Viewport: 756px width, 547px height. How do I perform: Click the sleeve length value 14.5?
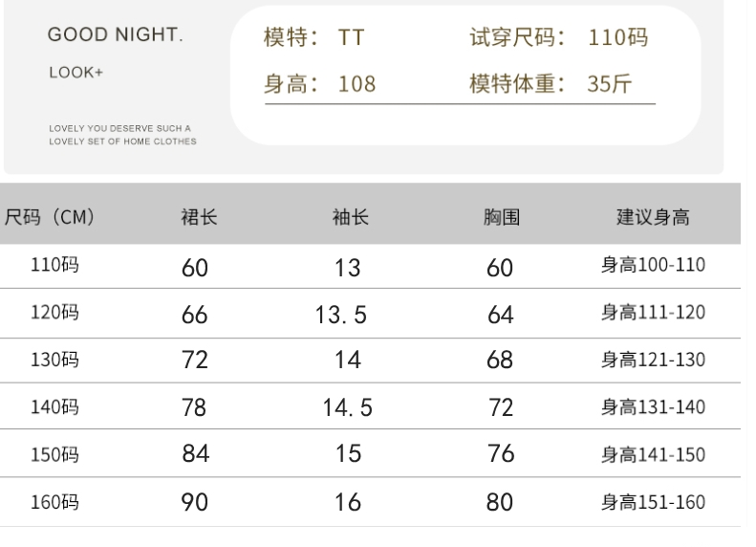coord(347,408)
